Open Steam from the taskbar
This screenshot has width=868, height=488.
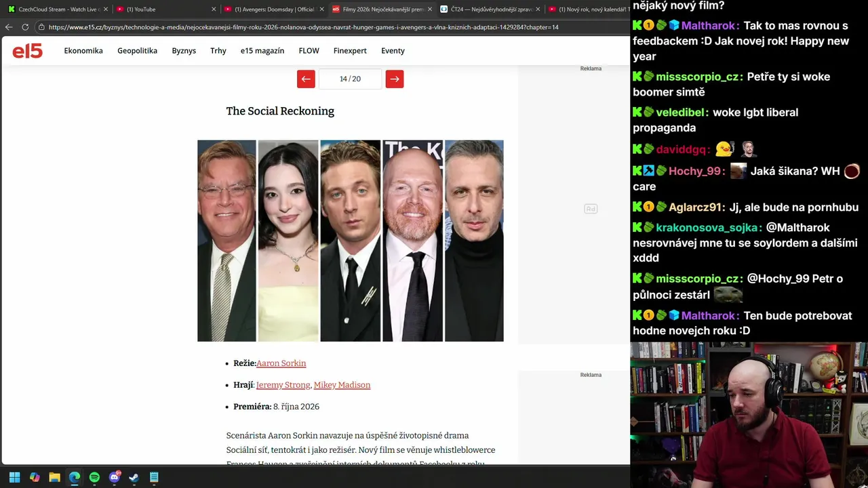134,477
